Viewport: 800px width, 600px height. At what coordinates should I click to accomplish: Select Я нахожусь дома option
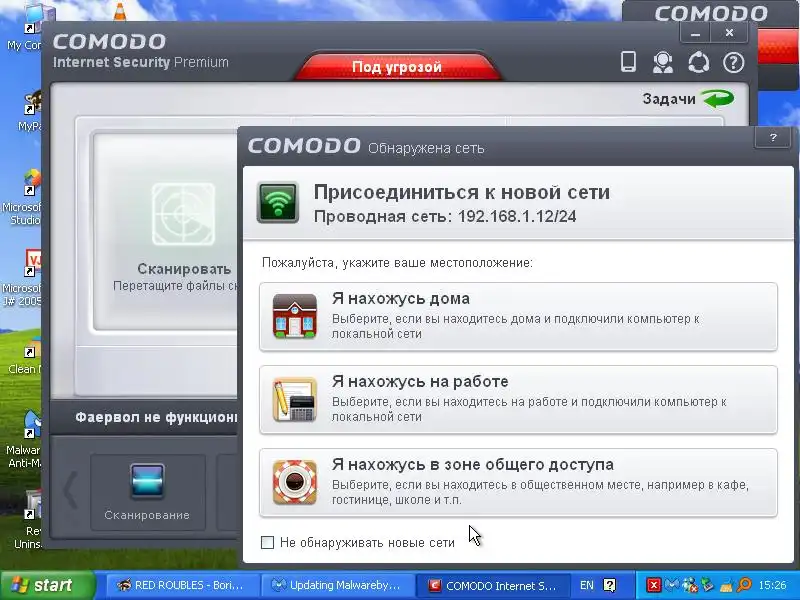[x=518, y=316]
